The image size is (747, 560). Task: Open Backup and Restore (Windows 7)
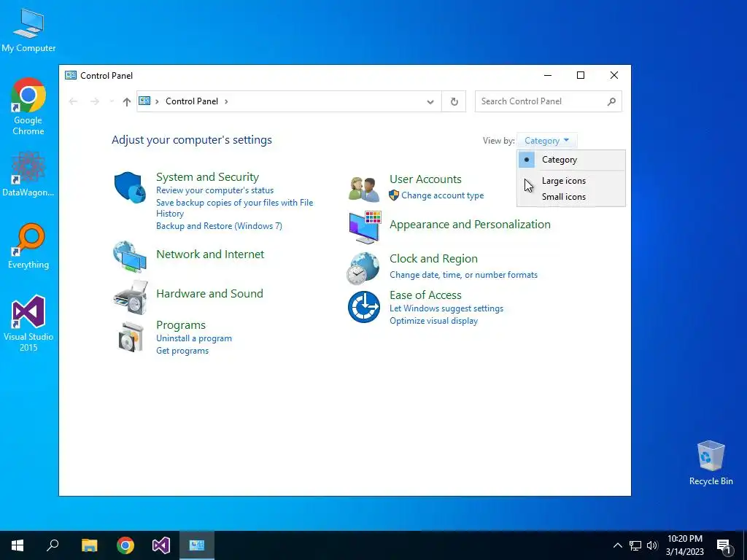pos(219,226)
